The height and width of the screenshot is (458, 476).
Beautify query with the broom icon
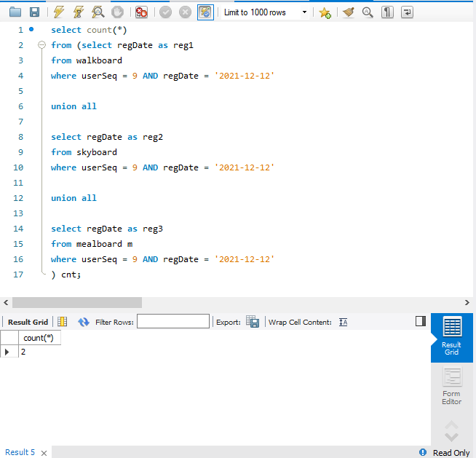(x=349, y=12)
